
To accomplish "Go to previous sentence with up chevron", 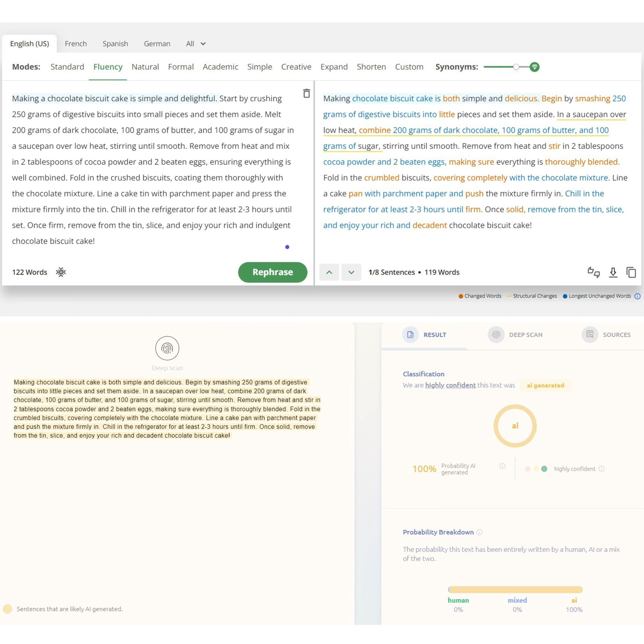I will [329, 272].
